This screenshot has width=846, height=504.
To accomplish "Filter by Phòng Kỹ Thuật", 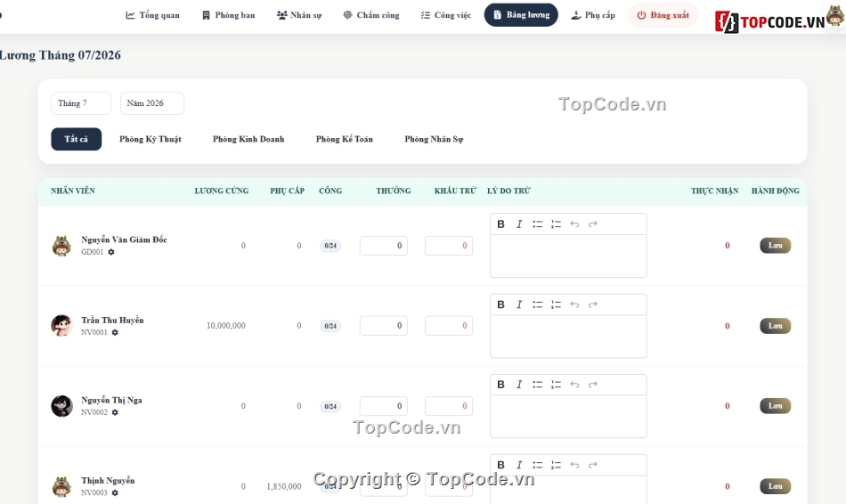I will click(x=150, y=139).
